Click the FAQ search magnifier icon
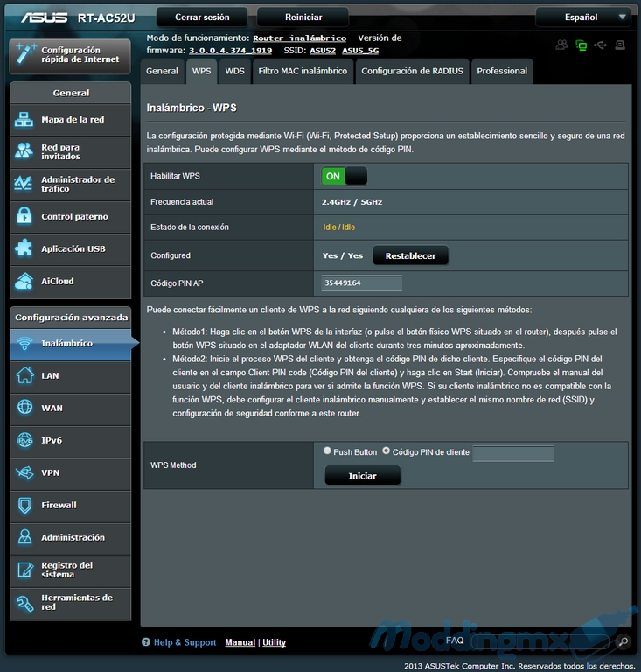This screenshot has width=641, height=672. (623, 641)
